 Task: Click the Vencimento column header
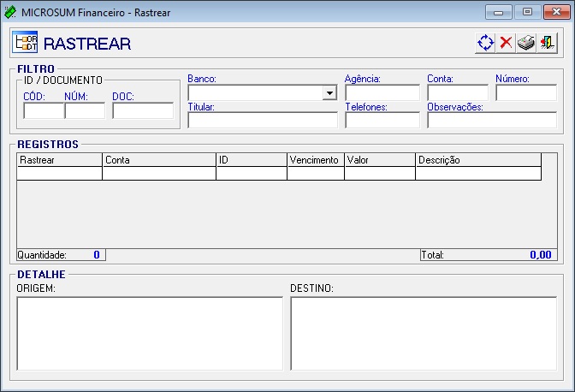pyautogui.click(x=316, y=160)
